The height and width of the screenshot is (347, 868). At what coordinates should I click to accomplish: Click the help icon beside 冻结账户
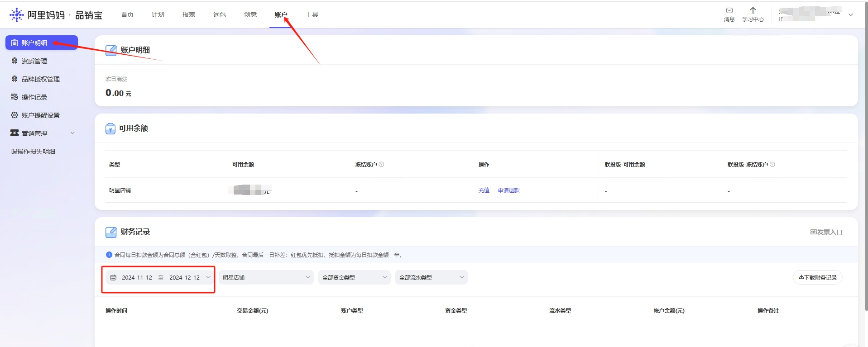tap(381, 164)
